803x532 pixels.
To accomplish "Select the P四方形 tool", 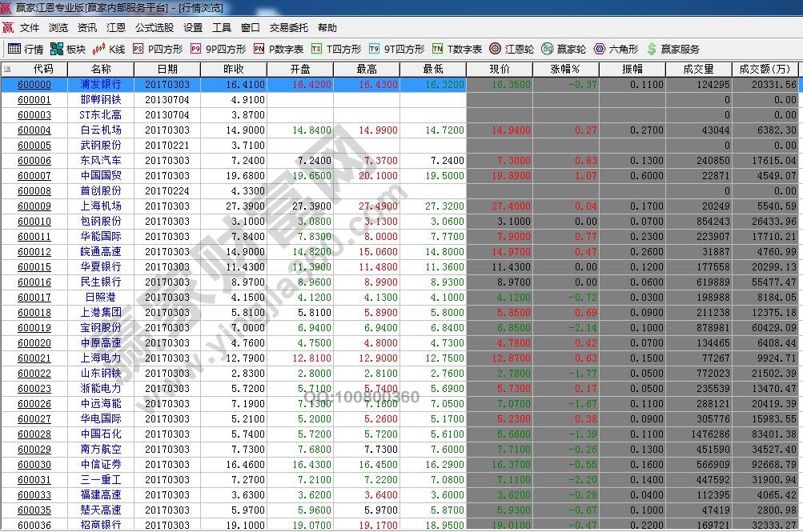I will [x=157, y=49].
